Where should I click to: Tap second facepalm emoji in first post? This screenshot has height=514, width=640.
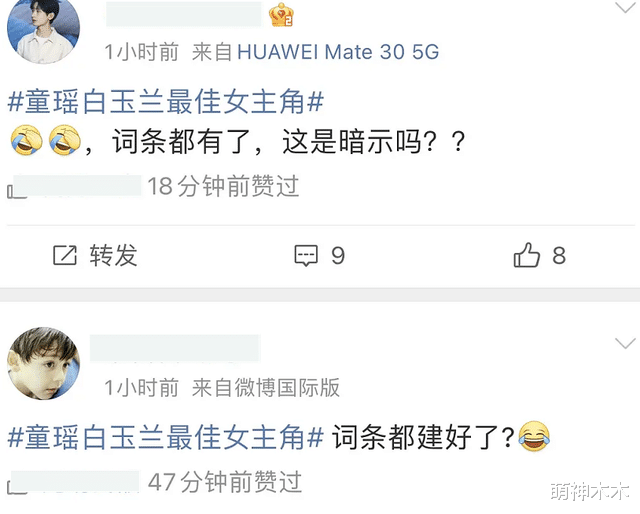click(64, 140)
